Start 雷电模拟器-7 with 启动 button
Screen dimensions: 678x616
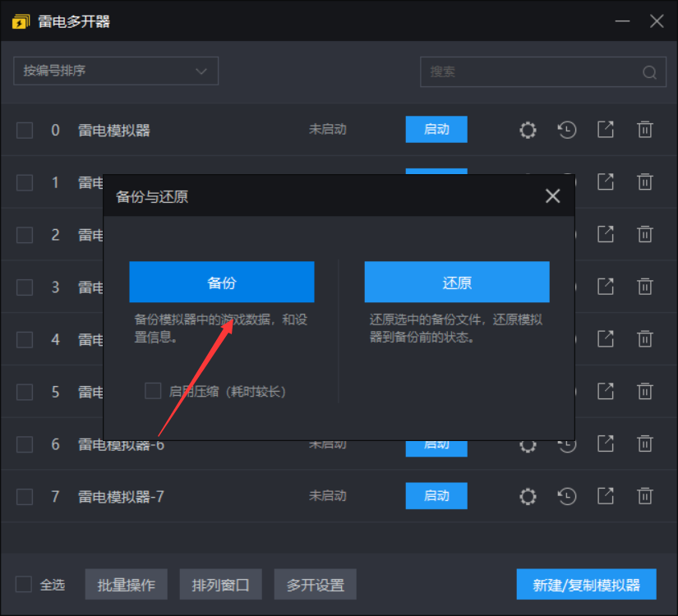tap(436, 496)
